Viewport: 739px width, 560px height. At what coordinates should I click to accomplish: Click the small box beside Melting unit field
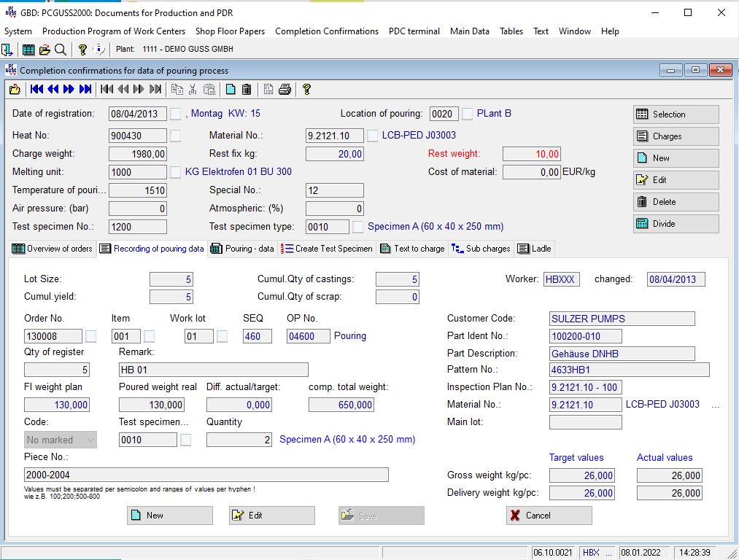tap(176, 172)
